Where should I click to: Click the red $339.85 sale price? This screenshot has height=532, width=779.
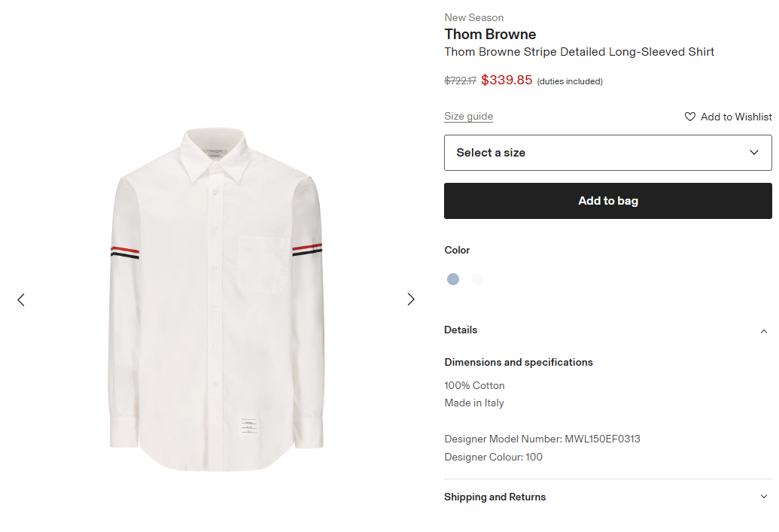click(507, 80)
